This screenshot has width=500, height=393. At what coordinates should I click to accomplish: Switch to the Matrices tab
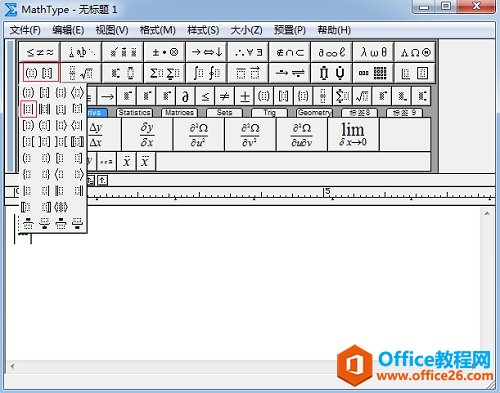click(179, 113)
